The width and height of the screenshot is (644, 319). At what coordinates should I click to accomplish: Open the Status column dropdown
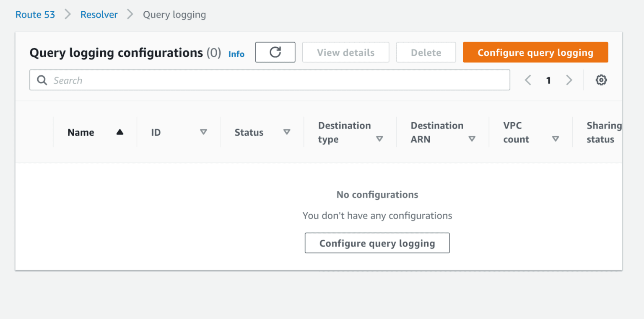[287, 132]
